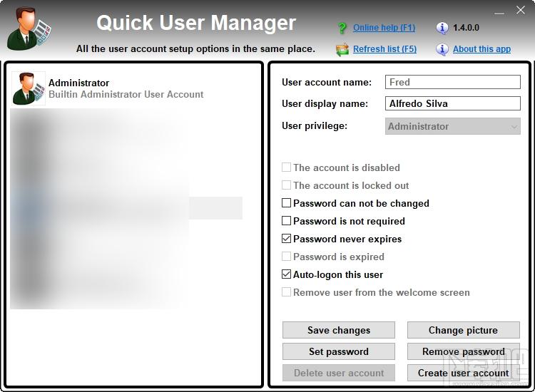Select the Administrator user in the list
The height and width of the screenshot is (392, 535).
click(x=127, y=88)
